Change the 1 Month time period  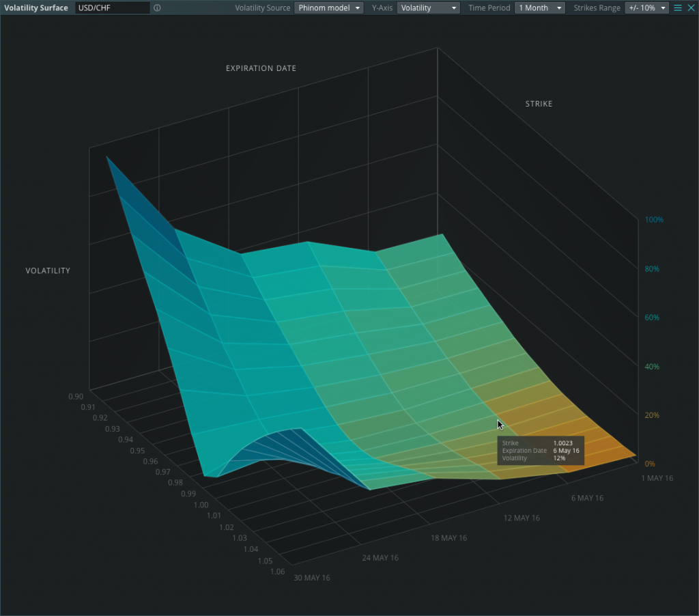click(539, 8)
